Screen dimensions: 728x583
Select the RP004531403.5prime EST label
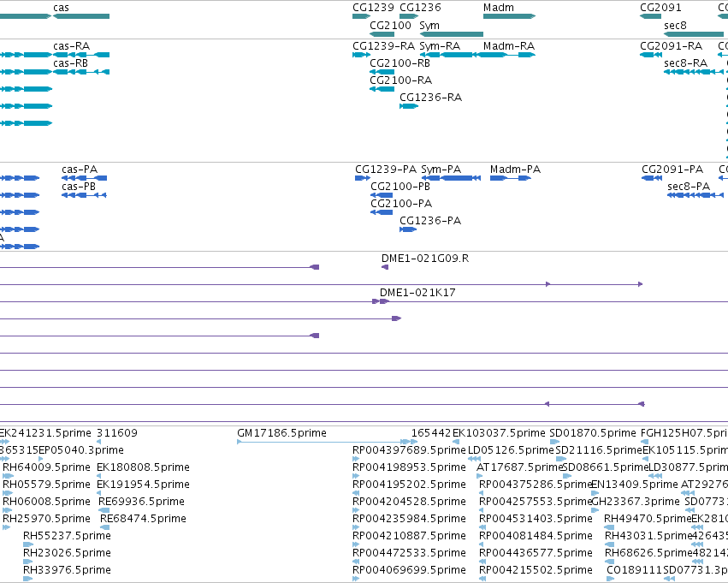536,519
